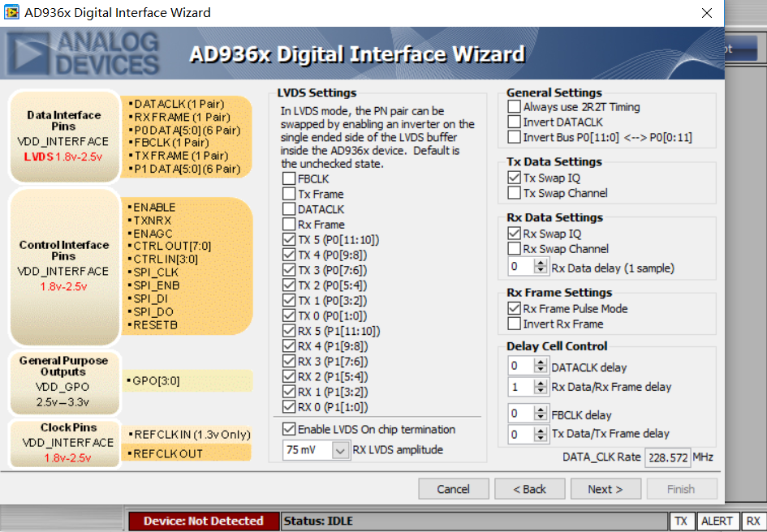The height and width of the screenshot is (532, 767).
Task: Uncheck TX 3 (P0[7:6])
Action: click(x=289, y=270)
